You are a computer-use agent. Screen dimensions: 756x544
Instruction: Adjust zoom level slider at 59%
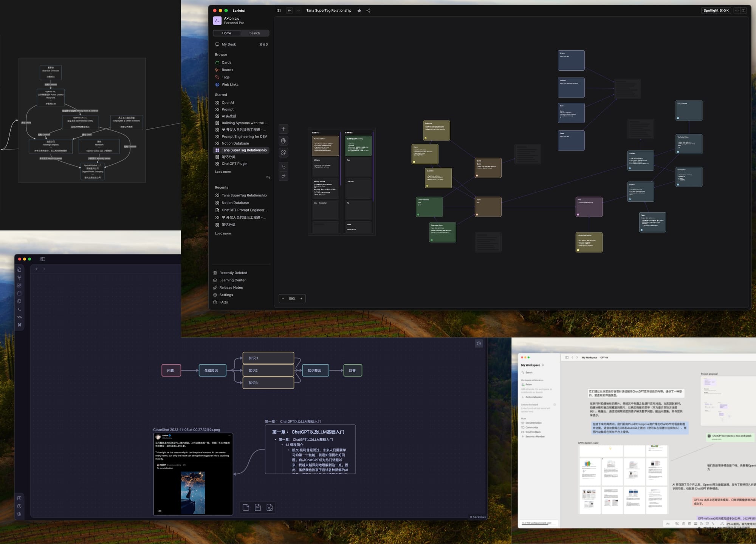pos(292,298)
